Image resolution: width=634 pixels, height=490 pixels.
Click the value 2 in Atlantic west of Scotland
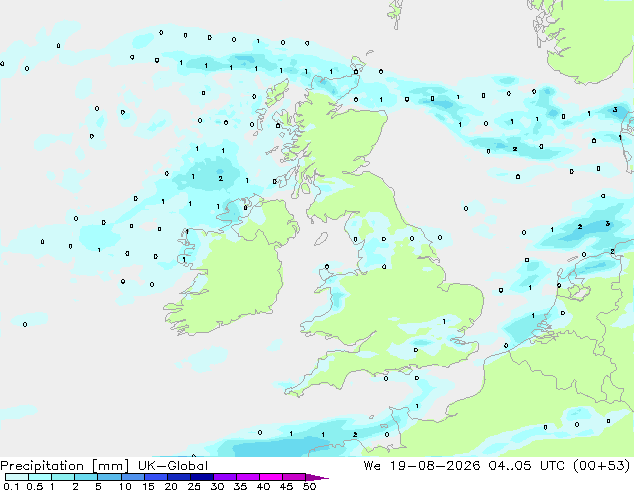[x=220, y=178]
